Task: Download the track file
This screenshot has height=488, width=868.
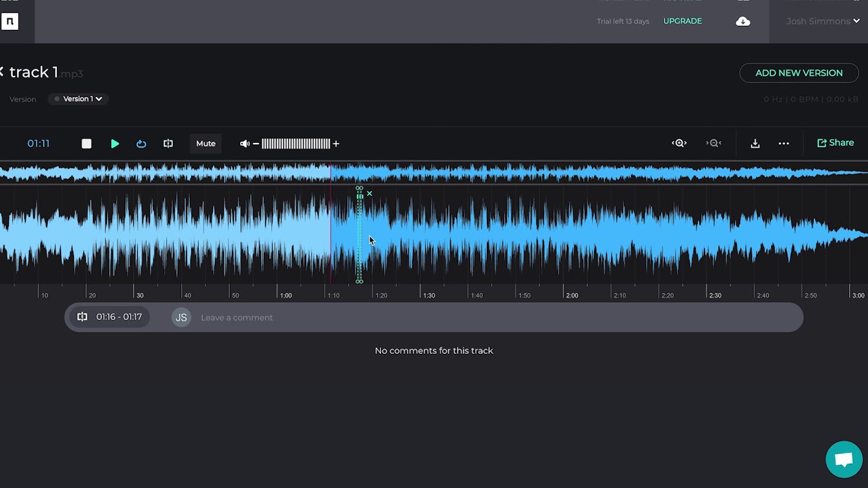Action: (755, 143)
